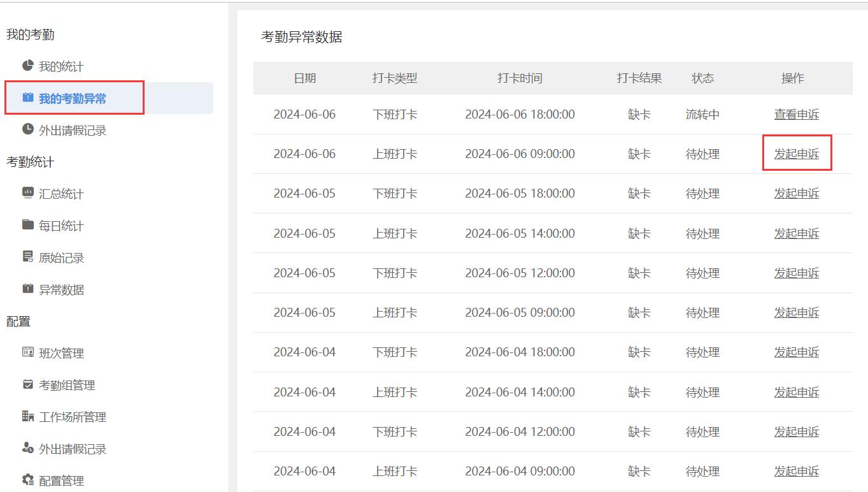Click the 打卡时间 column header
Viewport: 868px width, 492px height.
point(520,78)
